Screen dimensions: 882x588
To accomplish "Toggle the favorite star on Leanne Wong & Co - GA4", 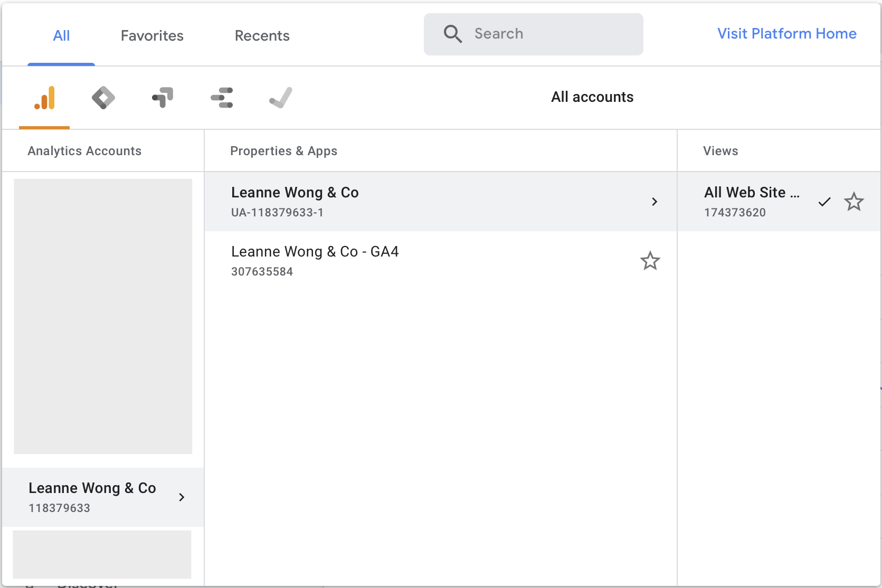I will click(650, 261).
